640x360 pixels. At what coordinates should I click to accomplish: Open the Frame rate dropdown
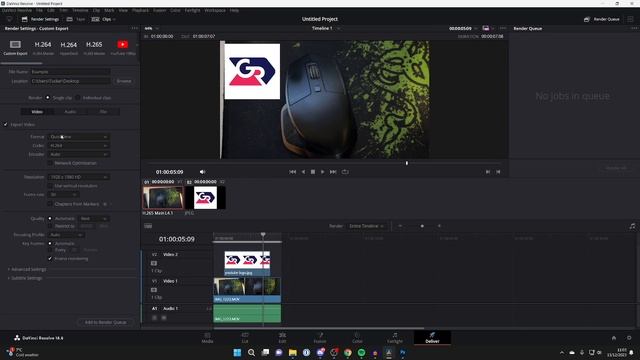click(63, 195)
